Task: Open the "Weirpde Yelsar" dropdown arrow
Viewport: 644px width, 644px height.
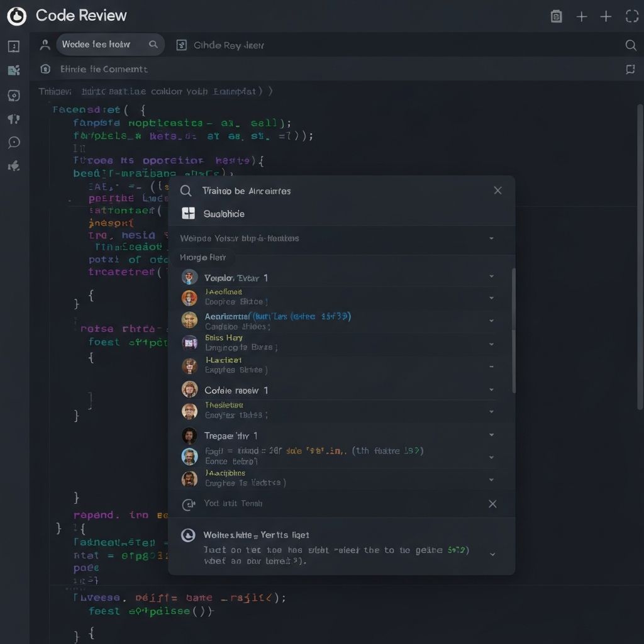Action: [x=491, y=238]
